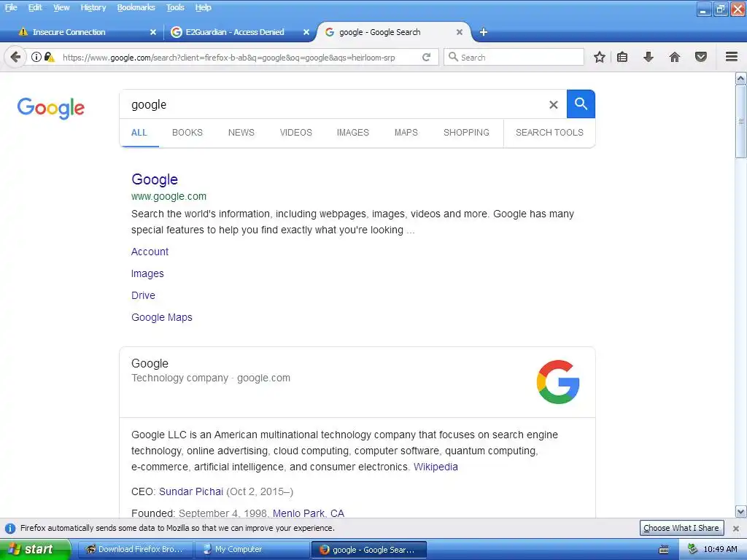Open the Wikipedia link
The height and width of the screenshot is (560, 747).
tap(436, 467)
